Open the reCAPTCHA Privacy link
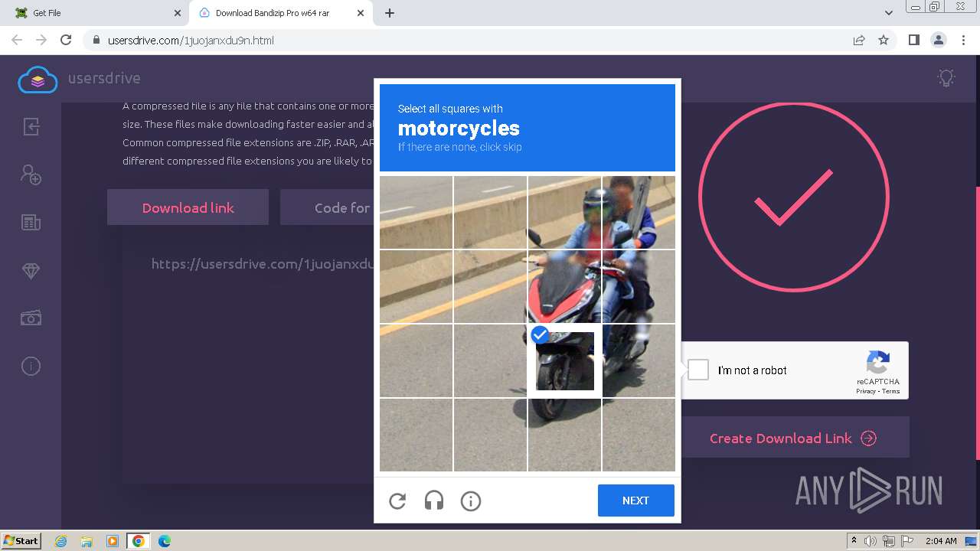 point(866,391)
